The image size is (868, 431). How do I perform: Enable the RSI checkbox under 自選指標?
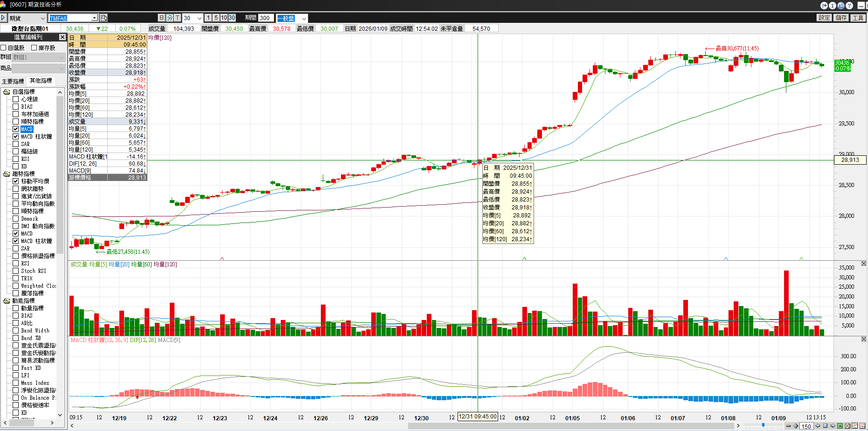pos(16,159)
